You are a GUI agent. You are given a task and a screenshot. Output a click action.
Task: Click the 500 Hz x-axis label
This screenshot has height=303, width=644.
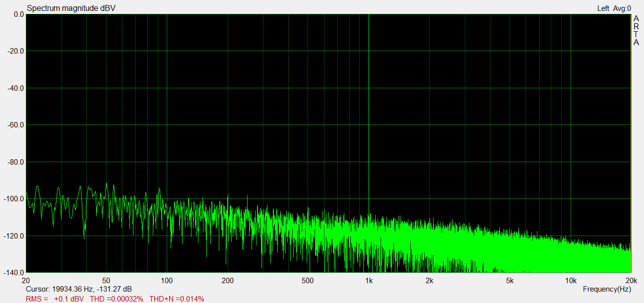pos(308,281)
